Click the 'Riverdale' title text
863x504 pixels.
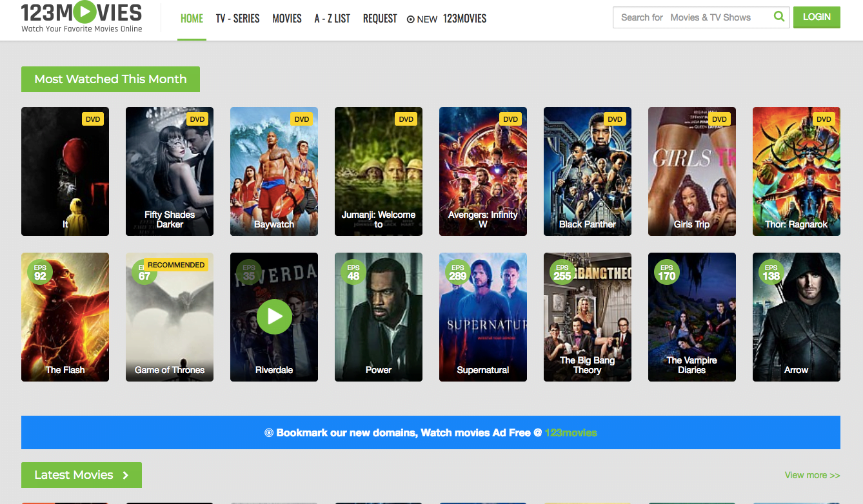click(274, 370)
